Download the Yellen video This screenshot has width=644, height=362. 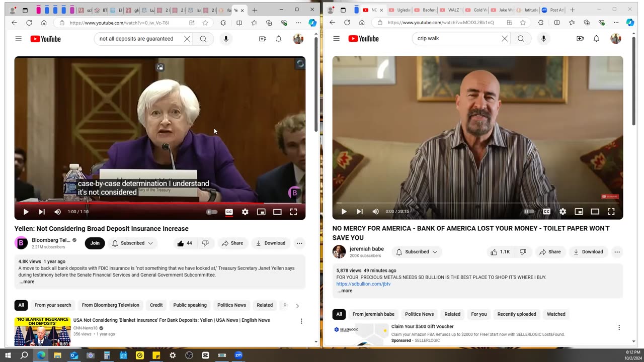tap(271, 243)
